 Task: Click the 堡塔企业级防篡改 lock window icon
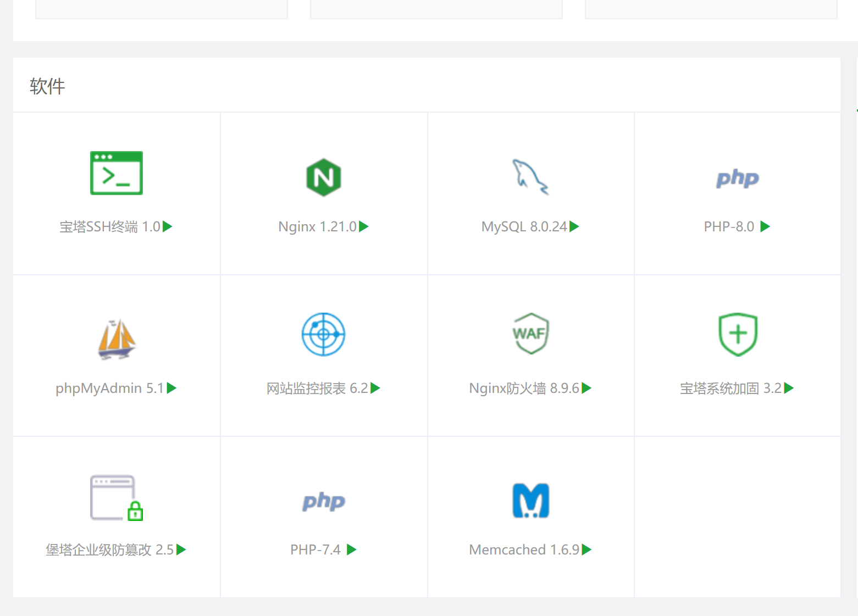pyautogui.click(x=117, y=498)
